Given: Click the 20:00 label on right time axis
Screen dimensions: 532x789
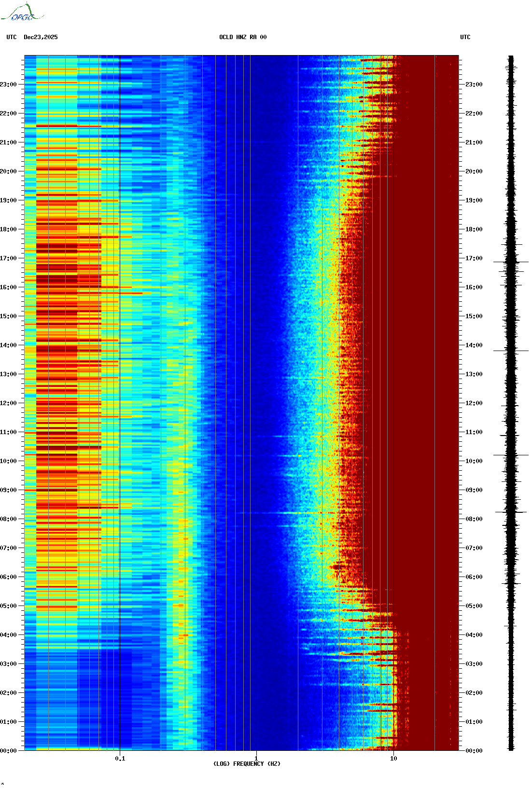Looking at the screenshot, I should click(x=474, y=171).
